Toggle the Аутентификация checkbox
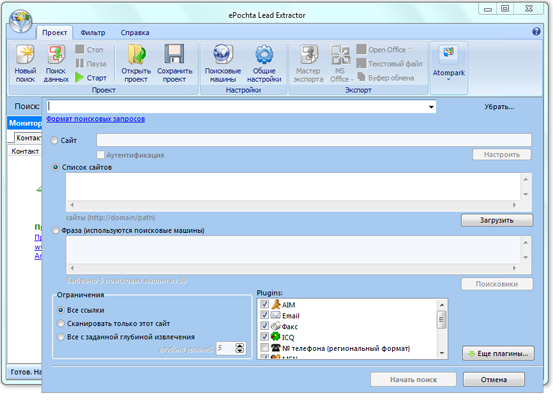This screenshot has height=400, width=553. (101, 154)
